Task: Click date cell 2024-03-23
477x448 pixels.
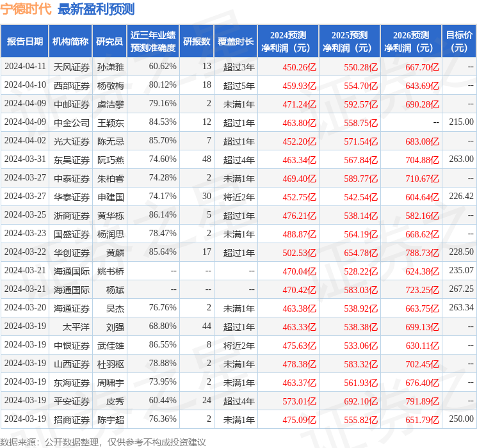Action: tap(25, 233)
